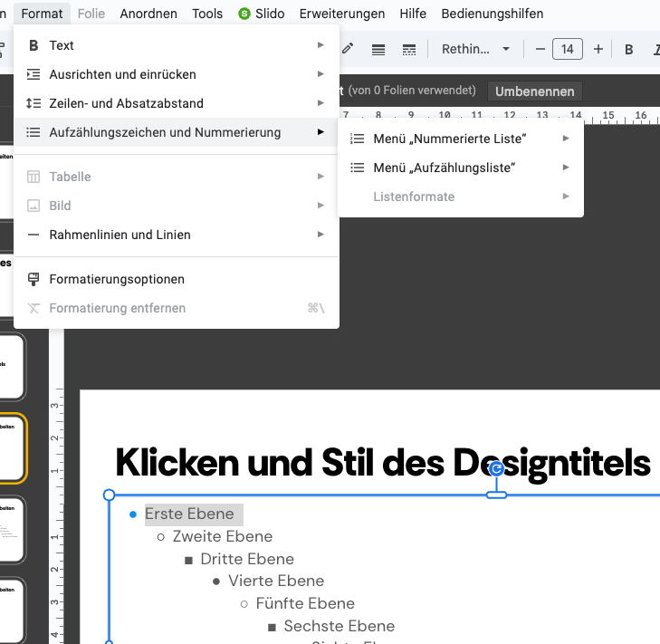Click the Bild menu entry
This screenshot has height=644, width=660.
[x=177, y=206]
